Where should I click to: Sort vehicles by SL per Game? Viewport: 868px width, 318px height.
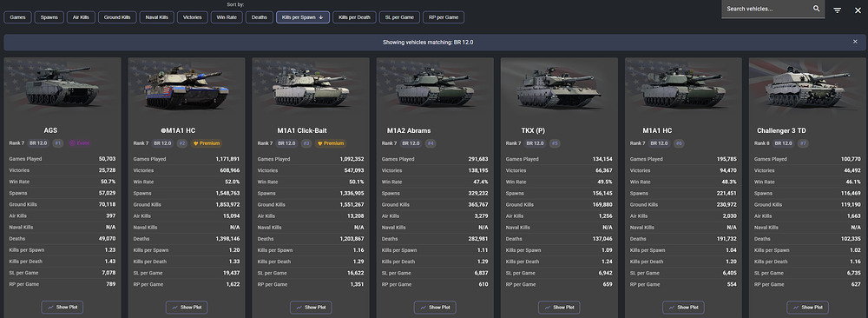(x=399, y=17)
